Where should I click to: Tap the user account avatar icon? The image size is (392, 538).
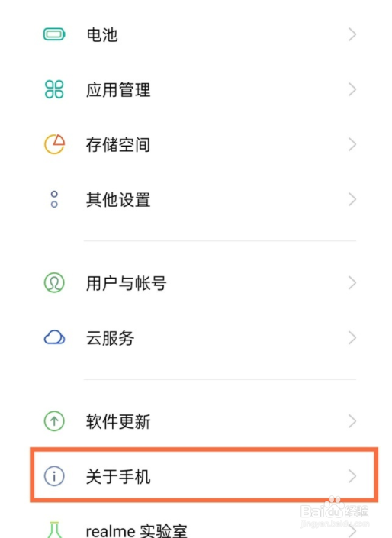coord(54,282)
